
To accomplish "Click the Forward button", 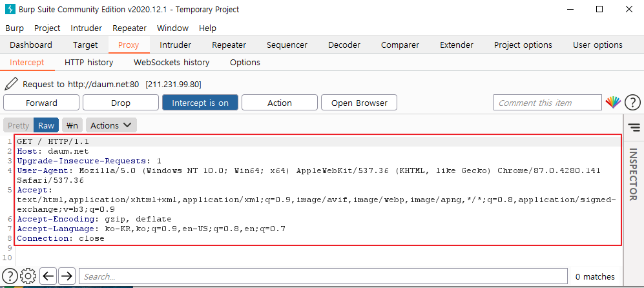I will (41, 103).
